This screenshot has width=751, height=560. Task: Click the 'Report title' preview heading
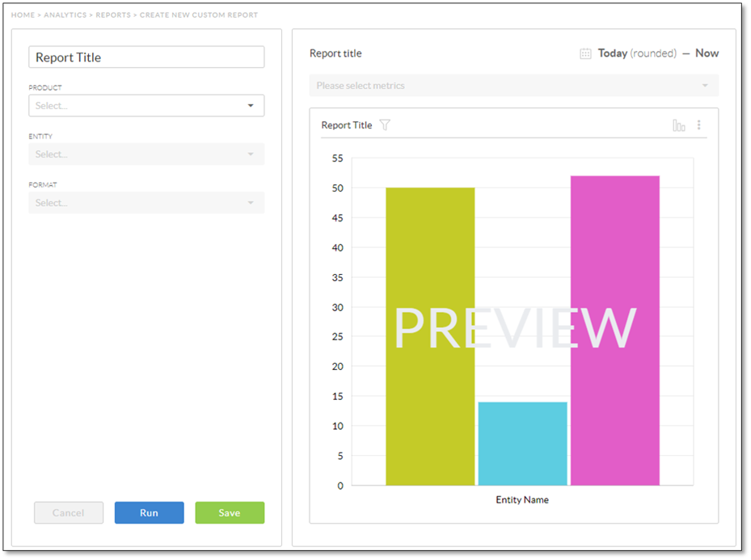(335, 53)
